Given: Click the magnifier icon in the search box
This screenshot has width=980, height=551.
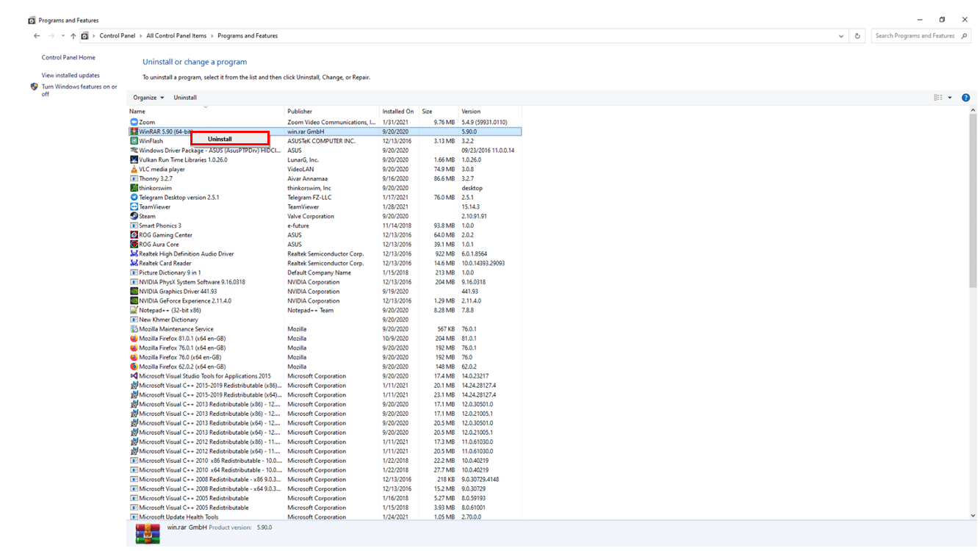Looking at the screenshot, I should [x=965, y=36].
